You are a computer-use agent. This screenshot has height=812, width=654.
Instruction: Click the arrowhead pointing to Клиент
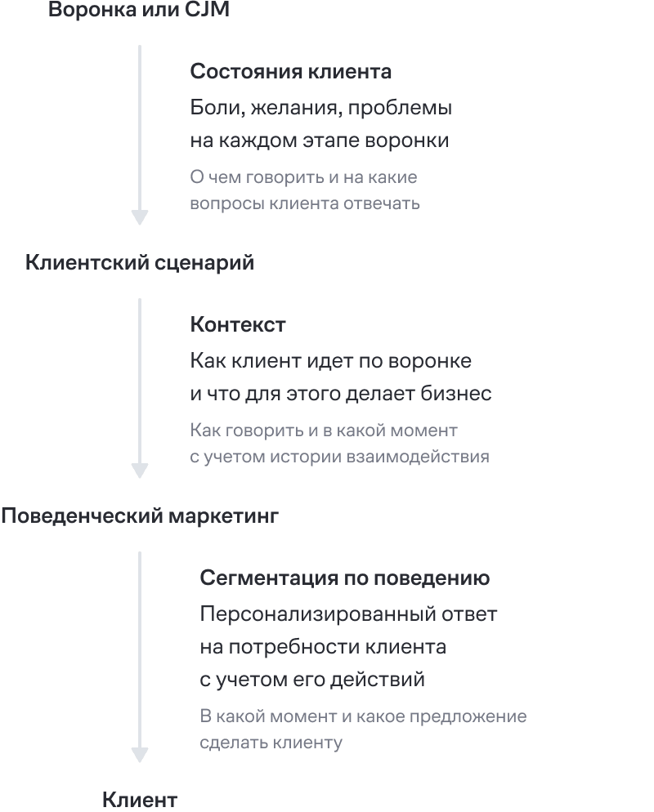pos(140,755)
